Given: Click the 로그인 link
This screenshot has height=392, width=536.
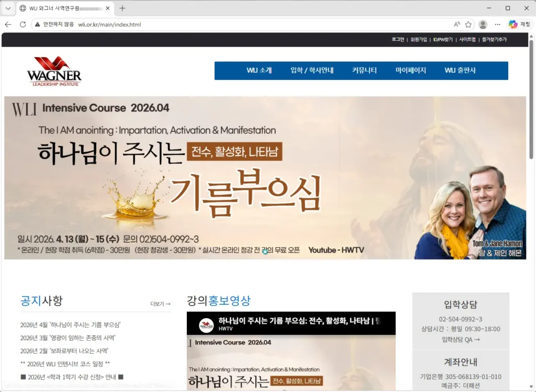Looking at the screenshot, I should pyautogui.click(x=398, y=40).
